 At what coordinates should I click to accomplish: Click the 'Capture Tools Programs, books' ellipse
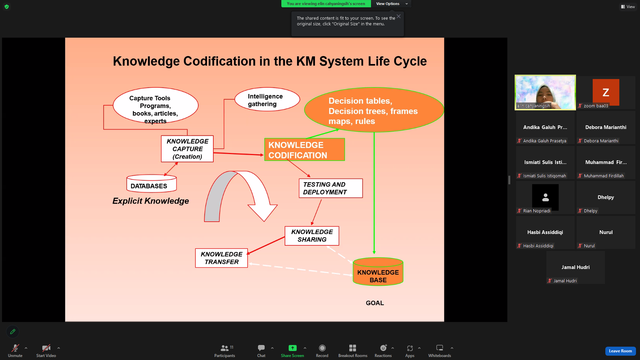(156, 105)
